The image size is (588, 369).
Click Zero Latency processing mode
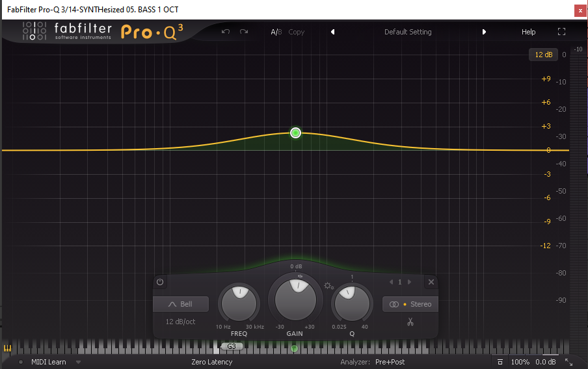[x=211, y=362]
